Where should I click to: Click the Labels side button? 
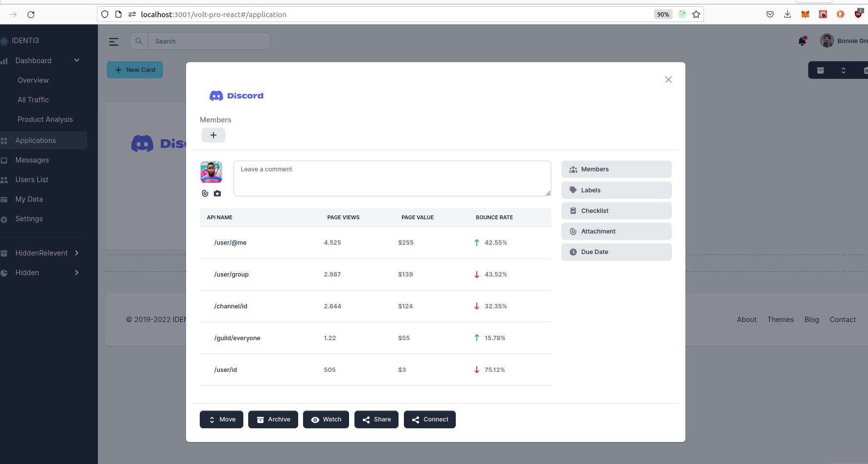[x=616, y=190]
